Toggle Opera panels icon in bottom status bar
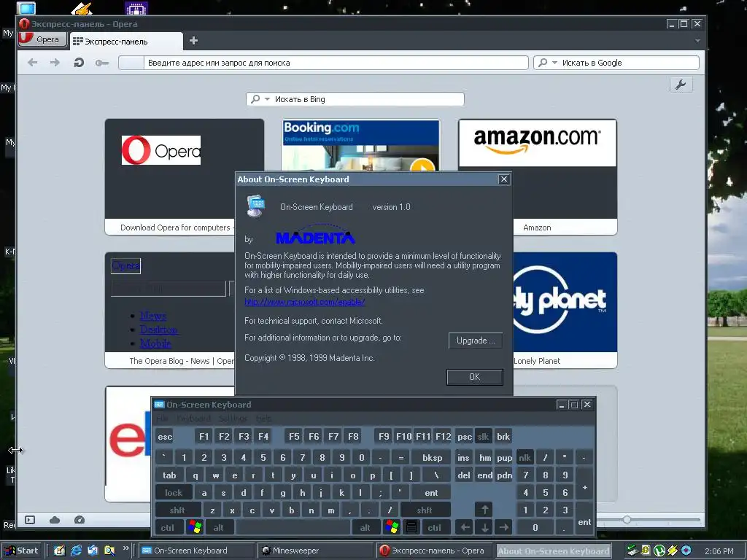The width and height of the screenshot is (747, 560). 29,519
